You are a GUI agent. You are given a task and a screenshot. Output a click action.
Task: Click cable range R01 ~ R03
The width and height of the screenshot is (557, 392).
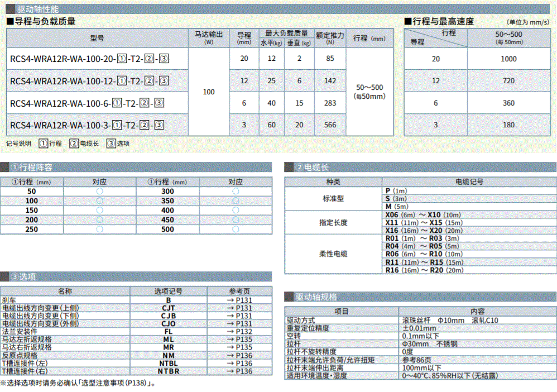[x=422, y=238]
